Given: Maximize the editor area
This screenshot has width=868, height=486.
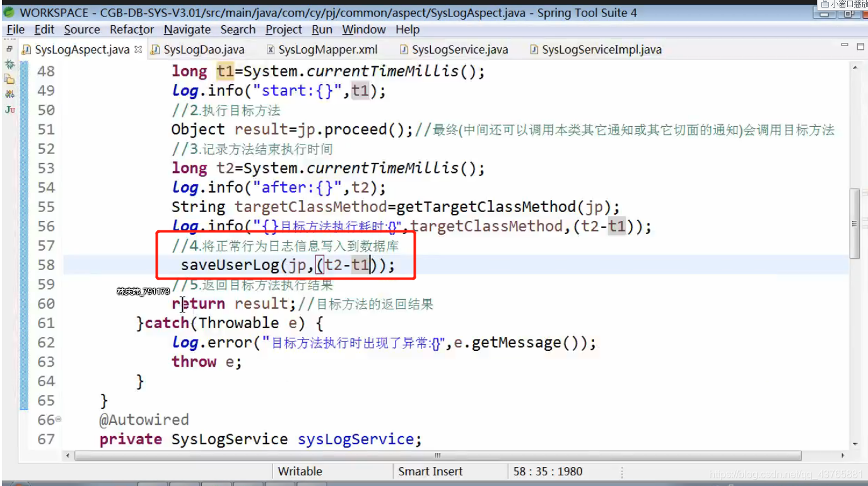Looking at the screenshot, I should pos(860,46).
